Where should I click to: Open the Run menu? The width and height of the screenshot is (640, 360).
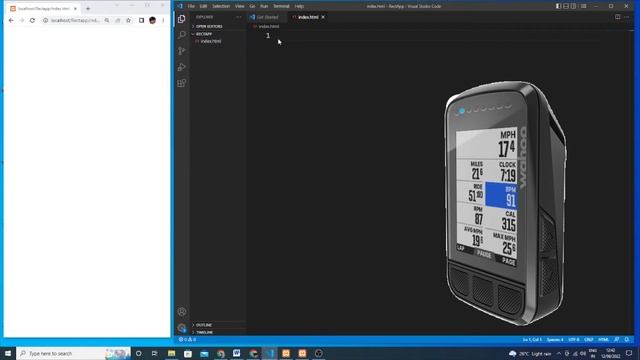point(264,6)
